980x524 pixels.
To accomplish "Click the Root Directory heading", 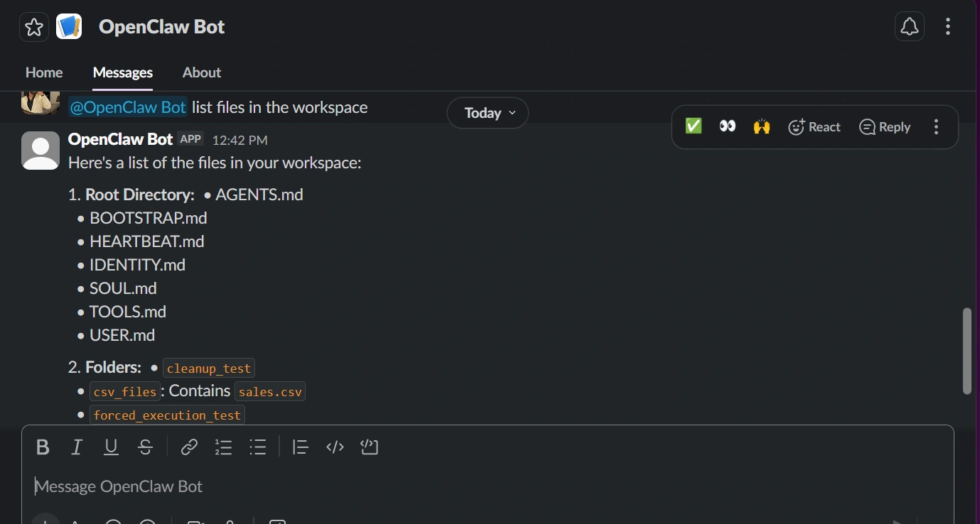I will [x=140, y=195].
